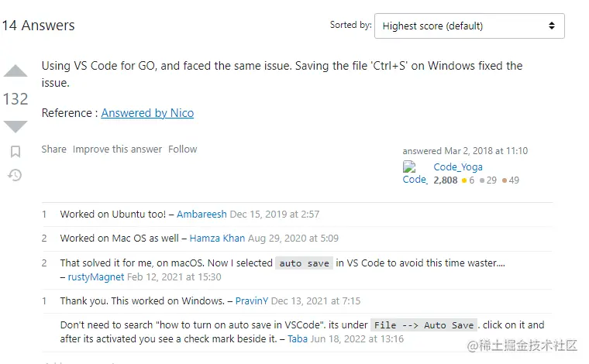
Task: Click 'Improve this answer'
Action: pos(117,149)
